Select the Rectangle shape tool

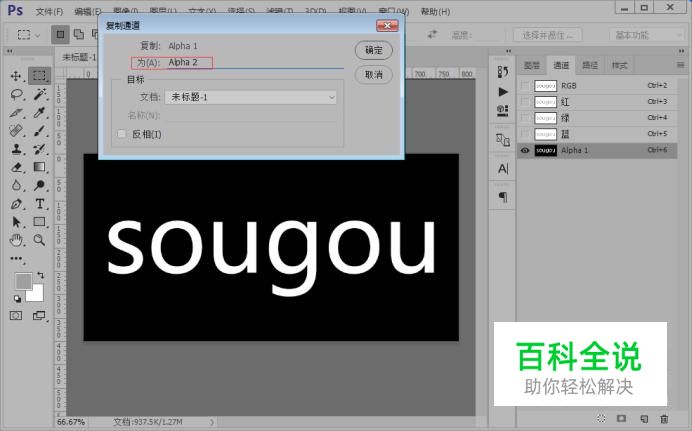(x=39, y=221)
